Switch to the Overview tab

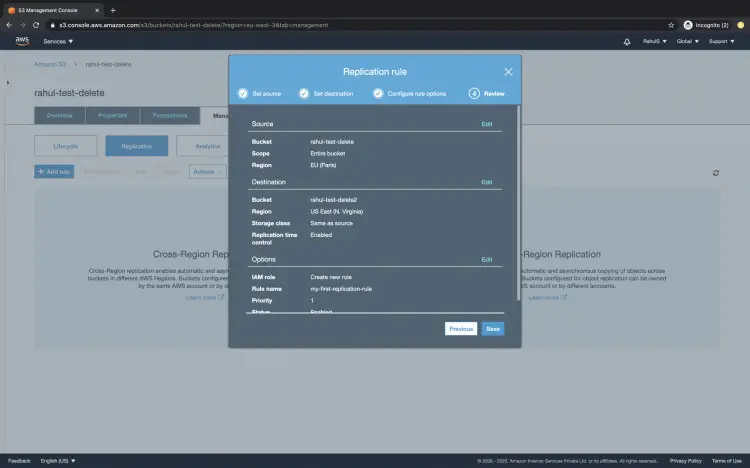pos(60,115)
